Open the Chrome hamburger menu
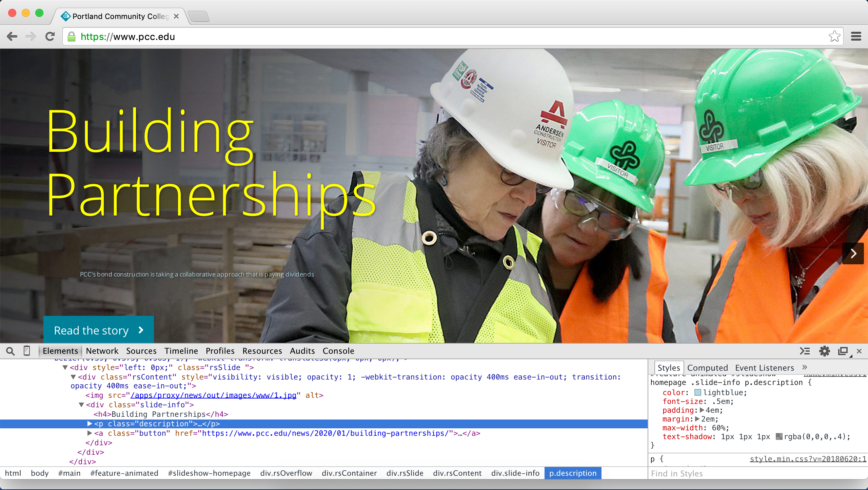 pyautogui.click(x=856, y=37)
